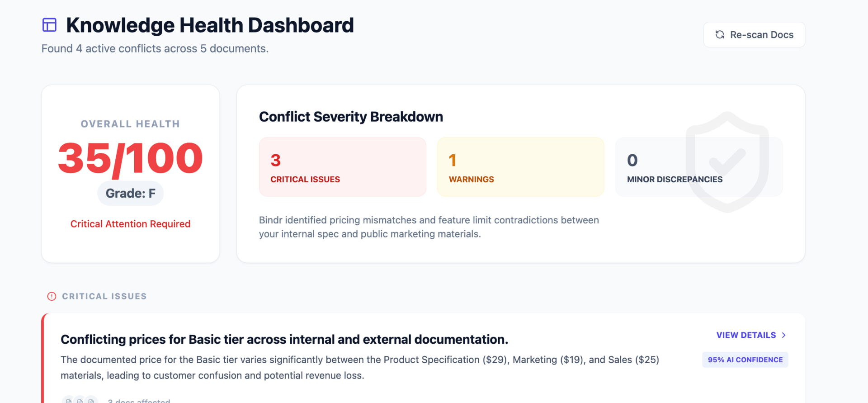Screen dimensions: 868x403
Task: Click the first affected document icon
Action: (68, 400)
